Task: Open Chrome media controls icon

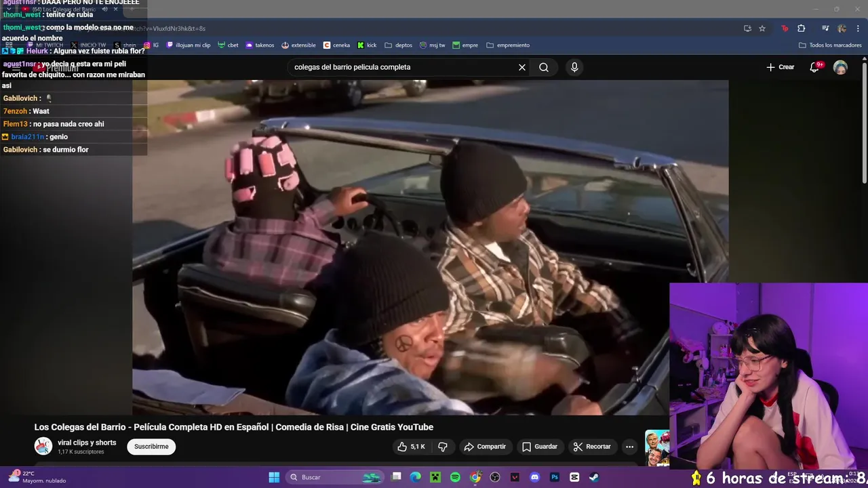Action: 825,28
